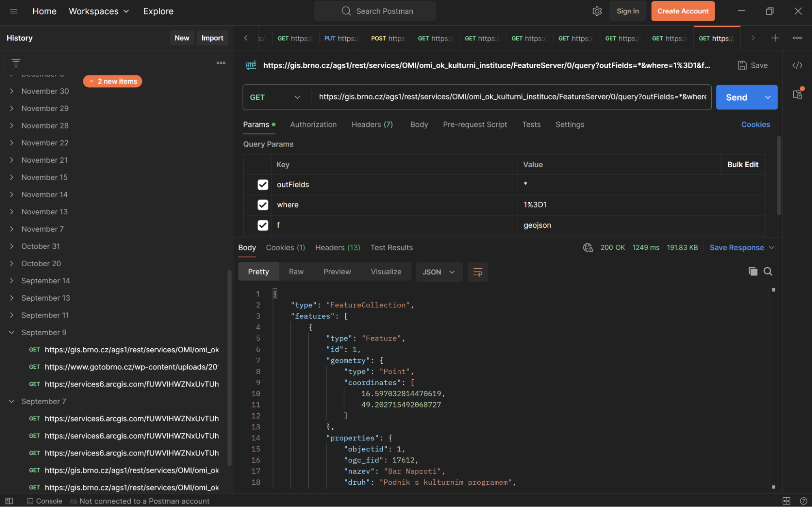
Task: Open the Console in status bar
Action: [x=45, y=501]
